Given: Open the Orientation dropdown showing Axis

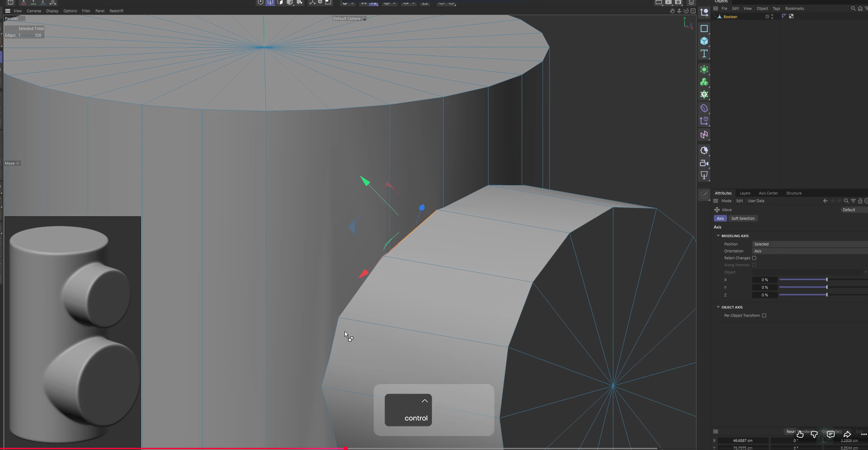Looking at the screenshot, I should [810, 251].
